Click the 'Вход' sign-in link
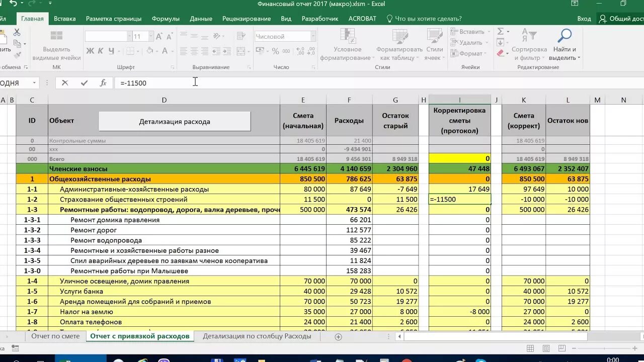 (584, 19)
